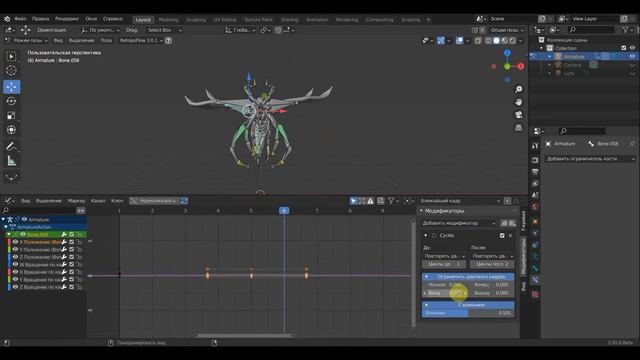This screenshot has height=360, width=640.
Task: Toggle only-selected filter arrow in graph editor
Action: (353, 201)
